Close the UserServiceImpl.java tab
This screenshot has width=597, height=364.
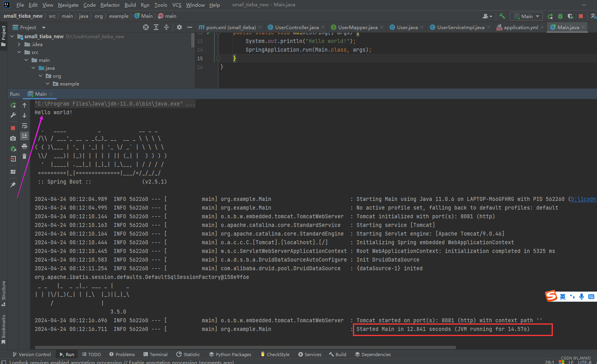(x=489, y=27)
